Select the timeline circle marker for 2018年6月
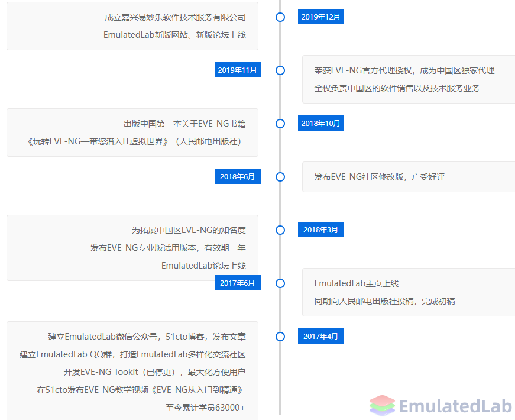Image resolution: width=515 pixels, height=420 pixels. (x=280, y=177)
